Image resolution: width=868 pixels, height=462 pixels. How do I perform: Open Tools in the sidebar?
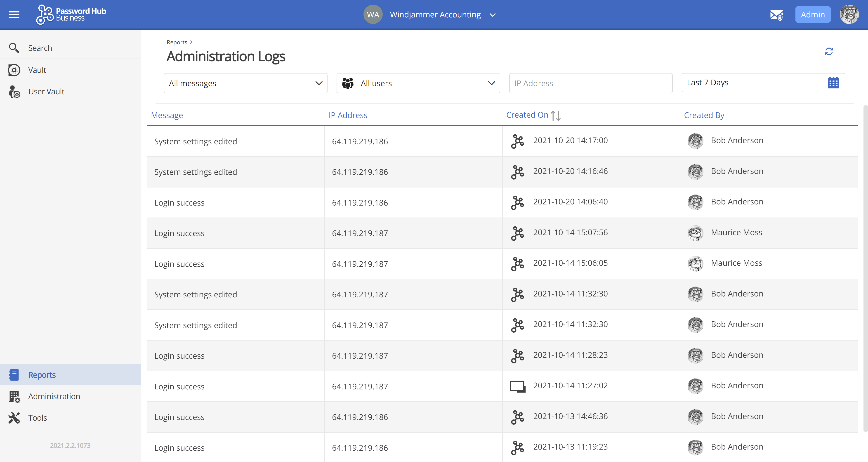pyautogui.click(x=71, y=417)
